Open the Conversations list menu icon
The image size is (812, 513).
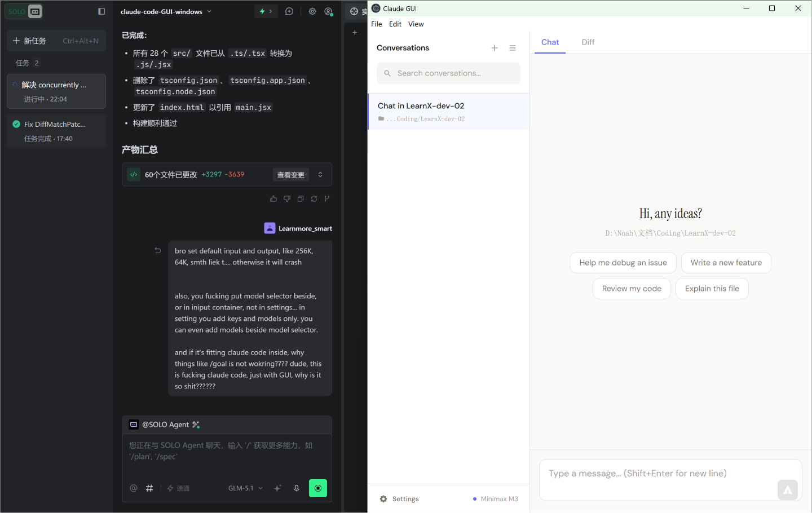point(513,48)
